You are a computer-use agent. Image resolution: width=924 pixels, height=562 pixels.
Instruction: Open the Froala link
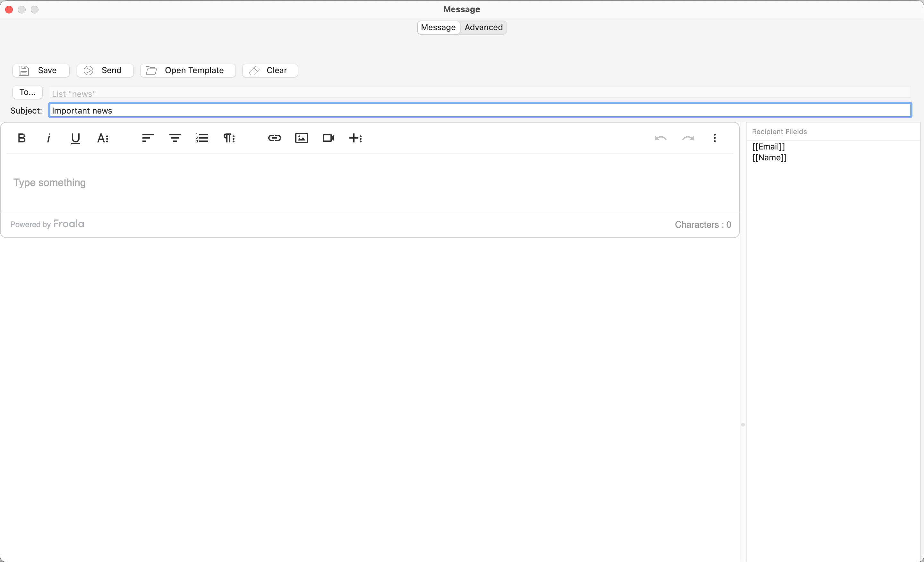pos(69,224)
